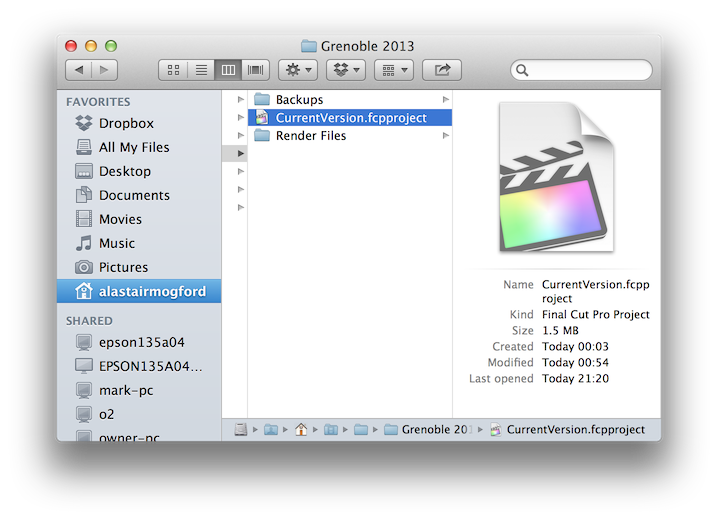Select shared computer mark-pc
This screenshot has height=520, width=718.
[x=139, y=390]
